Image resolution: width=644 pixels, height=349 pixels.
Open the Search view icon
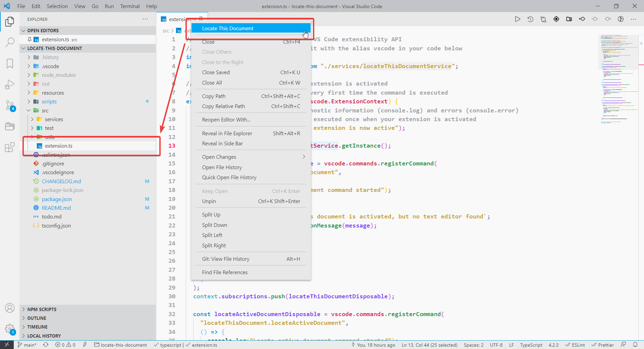click(x=10, y=42)
